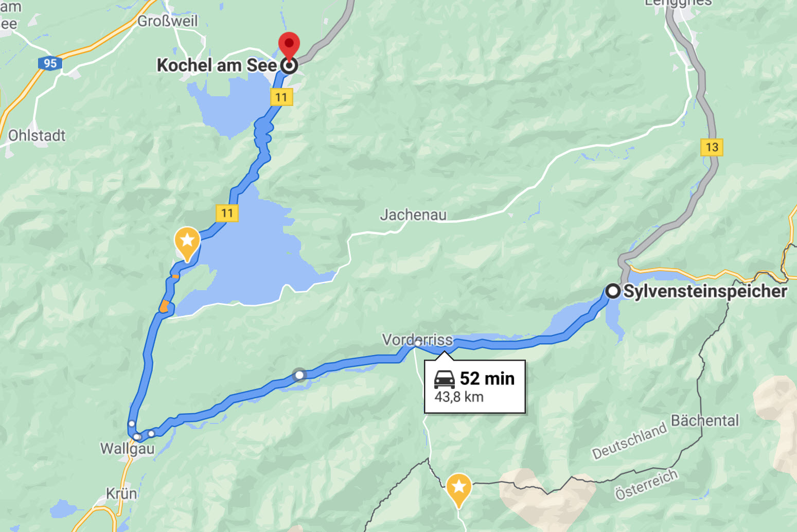
Task: Click the orange traffic segment on route
Action: pyautogui.click(x=165, y=306)
